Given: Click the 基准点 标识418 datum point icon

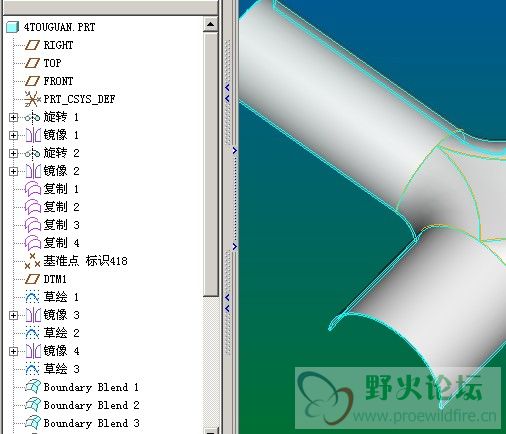Looking at the screenshot, I should tap(33, 261).
